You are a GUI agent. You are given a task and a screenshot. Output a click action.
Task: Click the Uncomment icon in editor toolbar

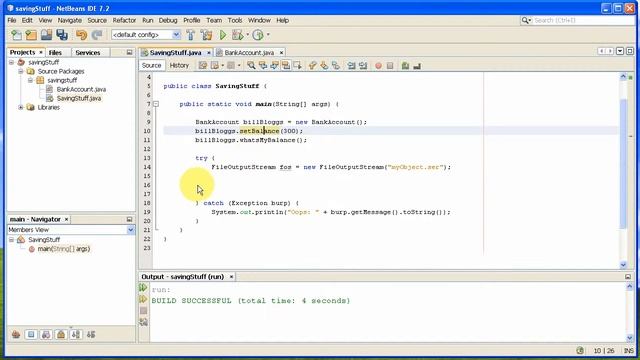point(417,66)
